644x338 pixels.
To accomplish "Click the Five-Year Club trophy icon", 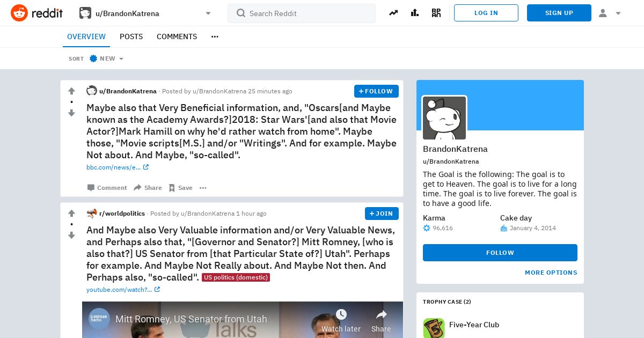I will point(434,328).
